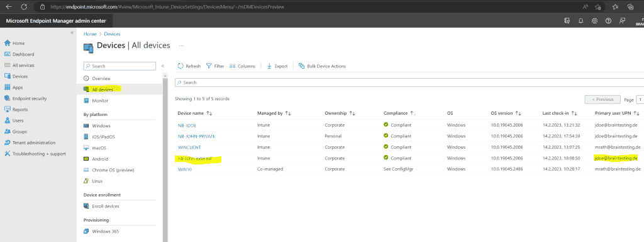Open the Columns chooser
644x242 pixels.
coord(242,66)
